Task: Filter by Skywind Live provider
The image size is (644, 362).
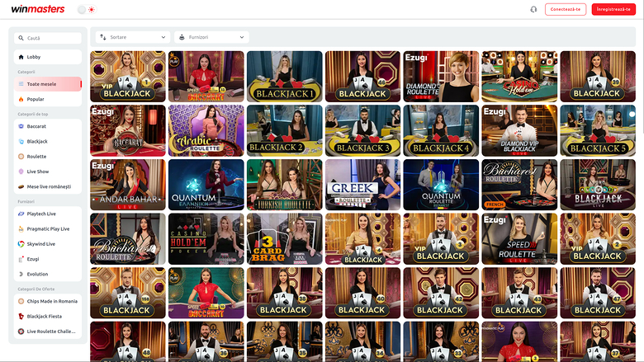Action: [x=48, y=244]
